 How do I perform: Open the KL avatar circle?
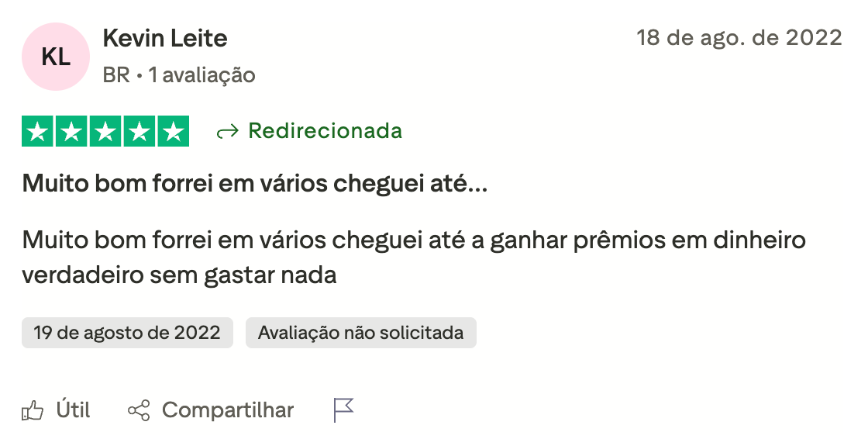click(x=56, y=57)
